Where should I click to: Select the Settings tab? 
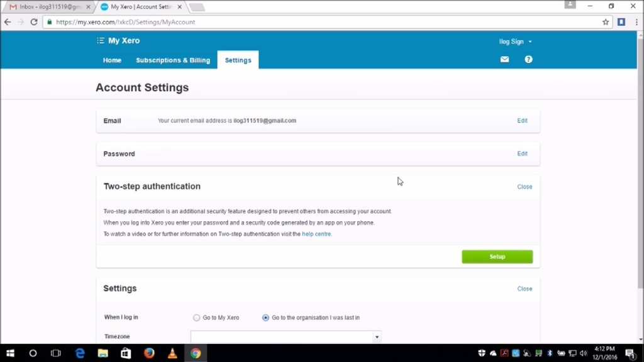click(238, 60)
